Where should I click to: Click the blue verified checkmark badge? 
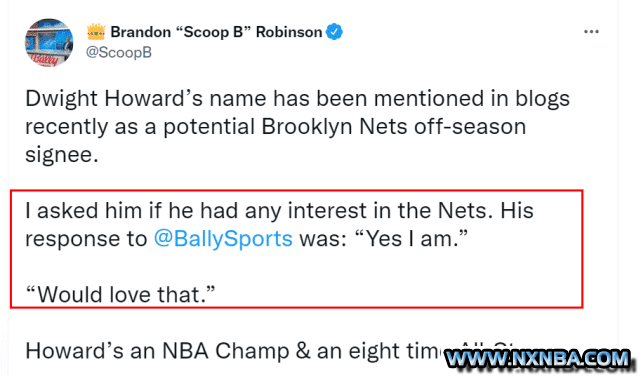[334, 31]
